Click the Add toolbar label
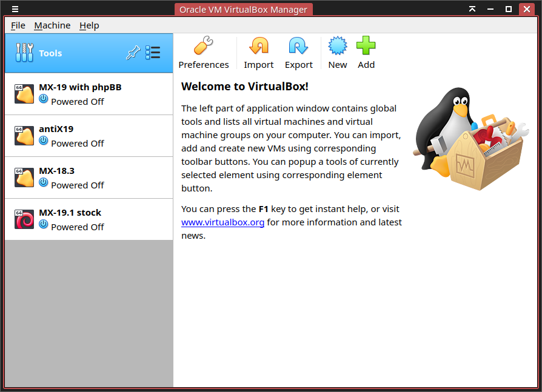This screenshot has width=542, height=392. pos(366,65)
